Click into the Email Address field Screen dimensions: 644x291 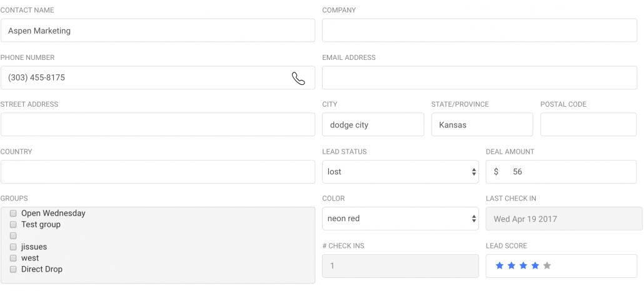pyautogui.click(x=479, y=78)
